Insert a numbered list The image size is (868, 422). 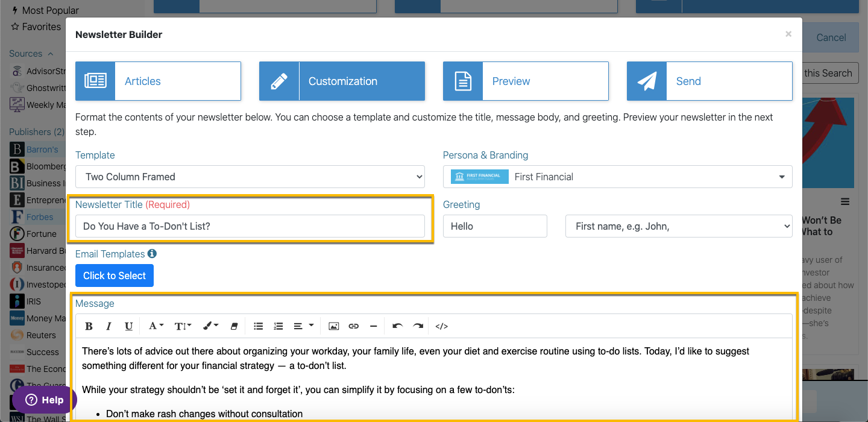[x=278, y=326]
